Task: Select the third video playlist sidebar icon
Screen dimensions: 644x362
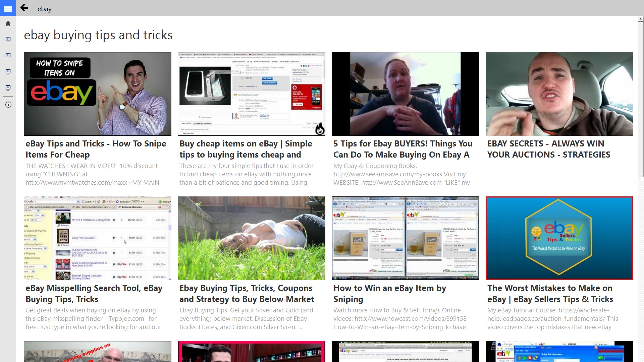Action: pos(8,72)
